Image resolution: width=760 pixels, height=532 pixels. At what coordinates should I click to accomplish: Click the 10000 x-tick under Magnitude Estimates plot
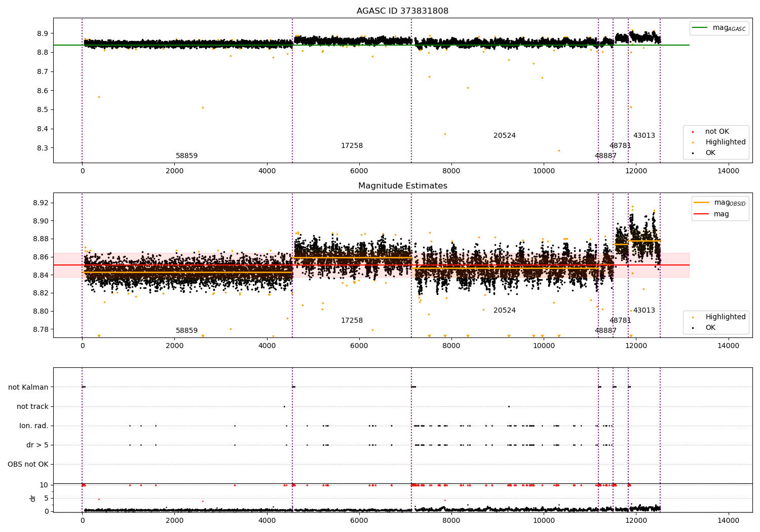coord(544,346)
